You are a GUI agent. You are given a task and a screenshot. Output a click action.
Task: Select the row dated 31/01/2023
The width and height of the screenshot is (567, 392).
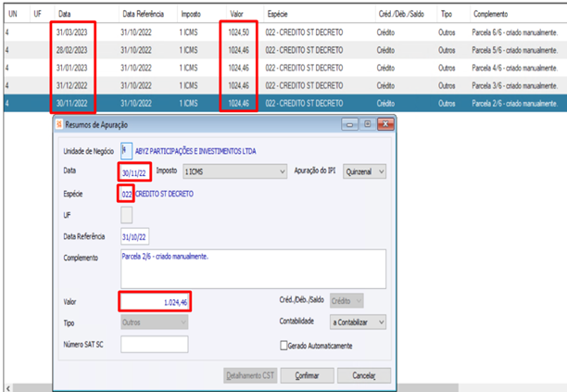285,68
